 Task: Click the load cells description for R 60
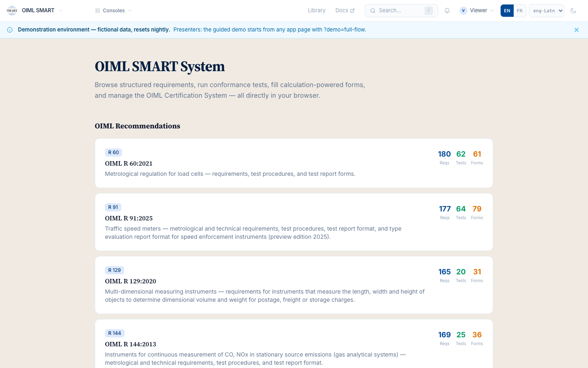[230, 174]
